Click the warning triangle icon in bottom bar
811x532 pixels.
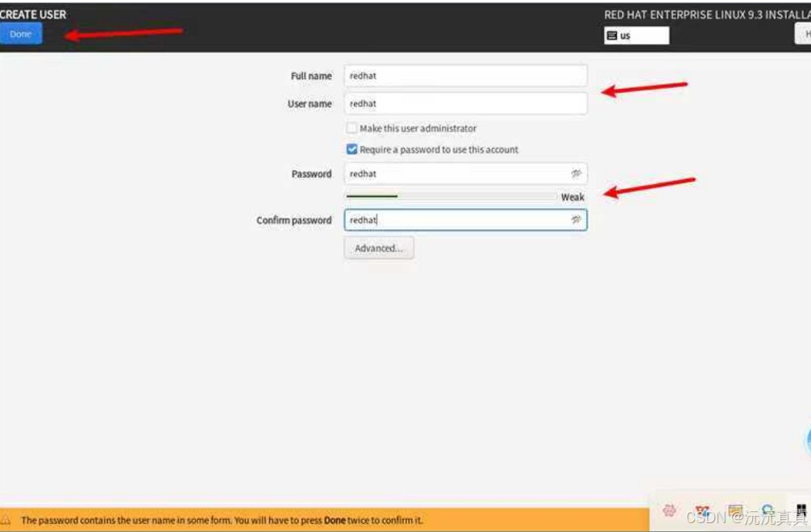pyautogui.click(x=6, y=520)
